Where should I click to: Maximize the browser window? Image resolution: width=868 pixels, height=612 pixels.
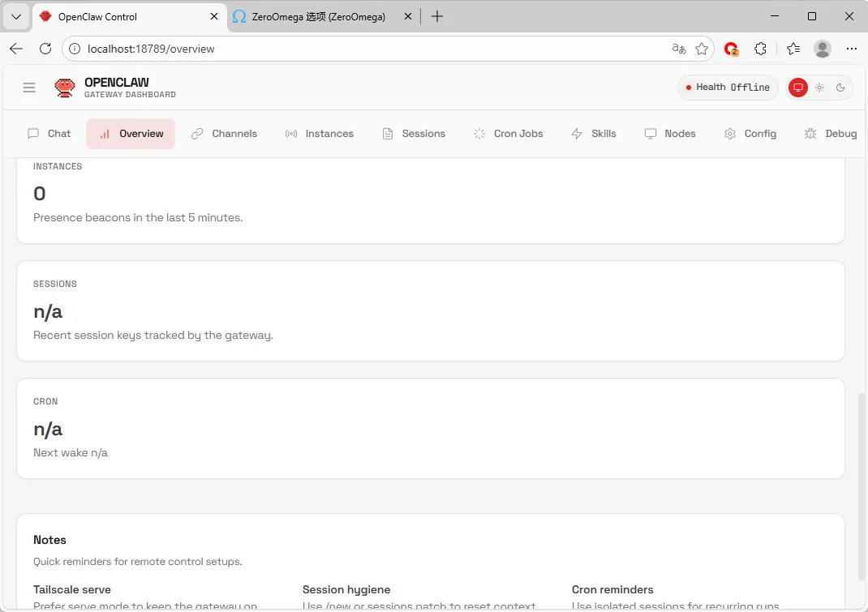click(812, 16)
